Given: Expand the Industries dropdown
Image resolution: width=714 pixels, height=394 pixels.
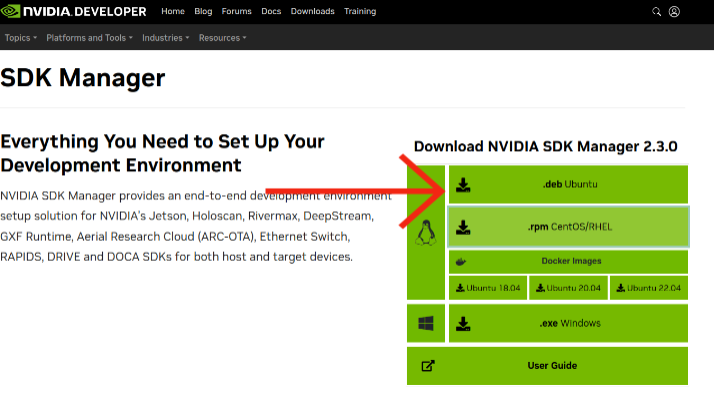Looking at the screenshot, I should pos(165,38).
